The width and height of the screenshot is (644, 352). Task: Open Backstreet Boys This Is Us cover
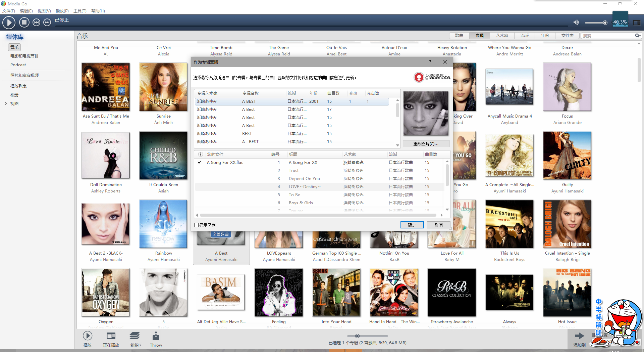click(x=509, y=224)
